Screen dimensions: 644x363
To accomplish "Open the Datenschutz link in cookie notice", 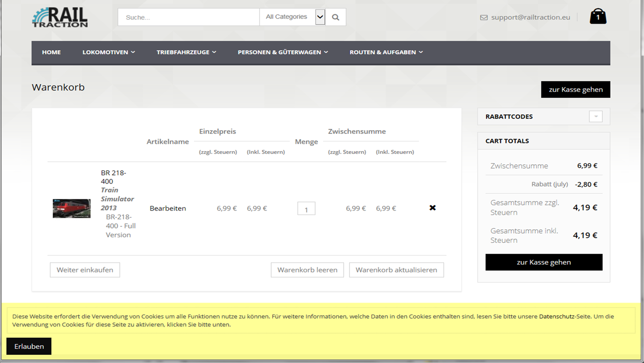I will [x=556, y=316].
